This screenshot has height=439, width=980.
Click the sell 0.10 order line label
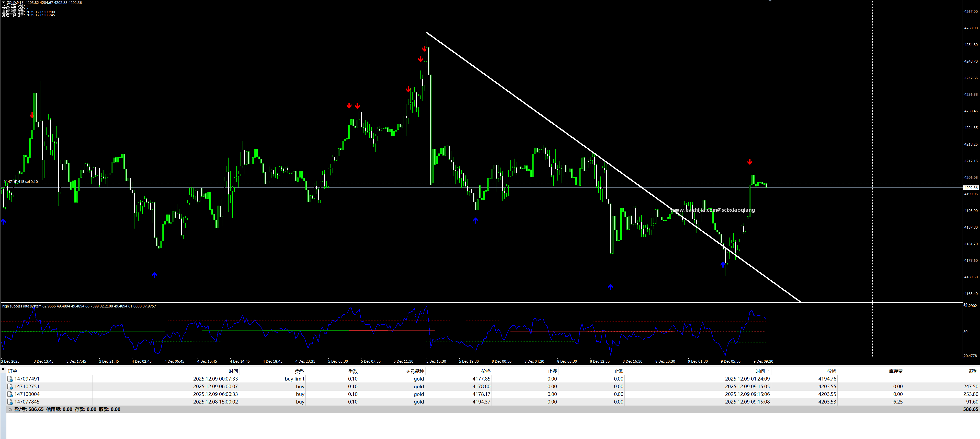[21, 182]
